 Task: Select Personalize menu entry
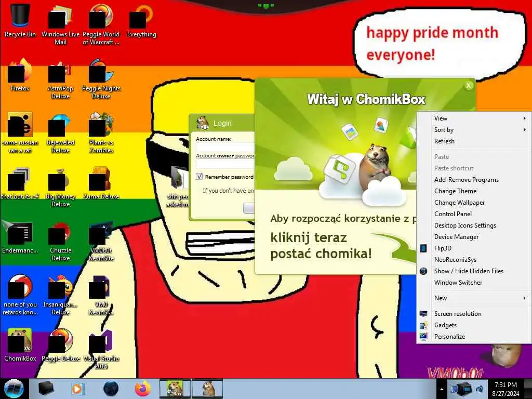(474, 337)
